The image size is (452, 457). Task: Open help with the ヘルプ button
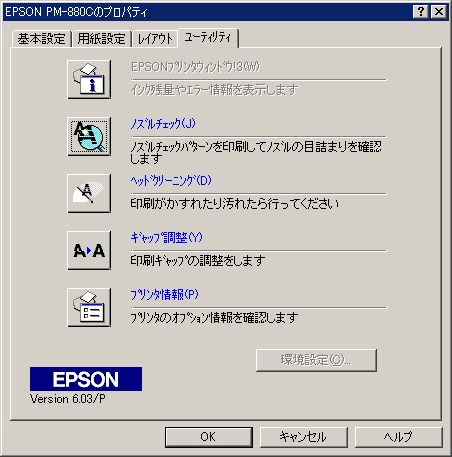pos(398,437)
